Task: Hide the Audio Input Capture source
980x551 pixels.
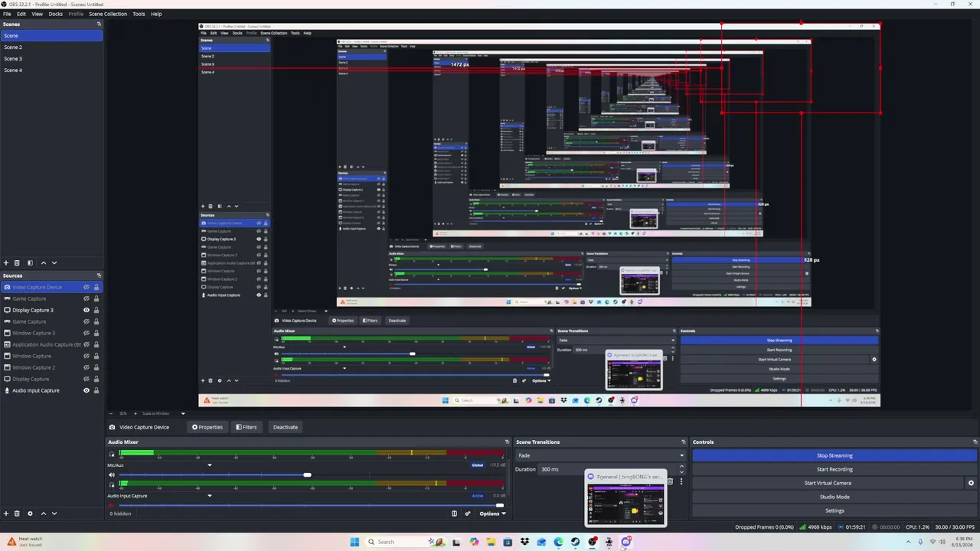Action: 87,390
